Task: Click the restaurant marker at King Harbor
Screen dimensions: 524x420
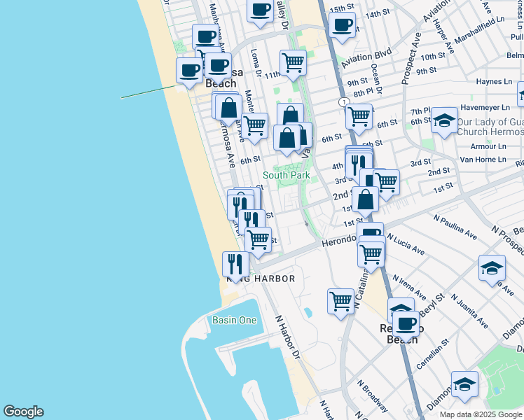Action: pos(235,267)
